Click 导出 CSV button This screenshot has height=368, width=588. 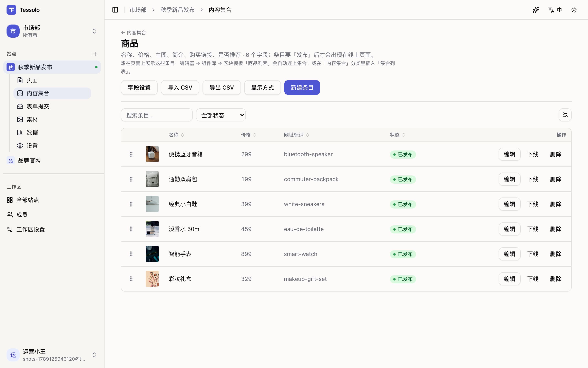(222, 87)
